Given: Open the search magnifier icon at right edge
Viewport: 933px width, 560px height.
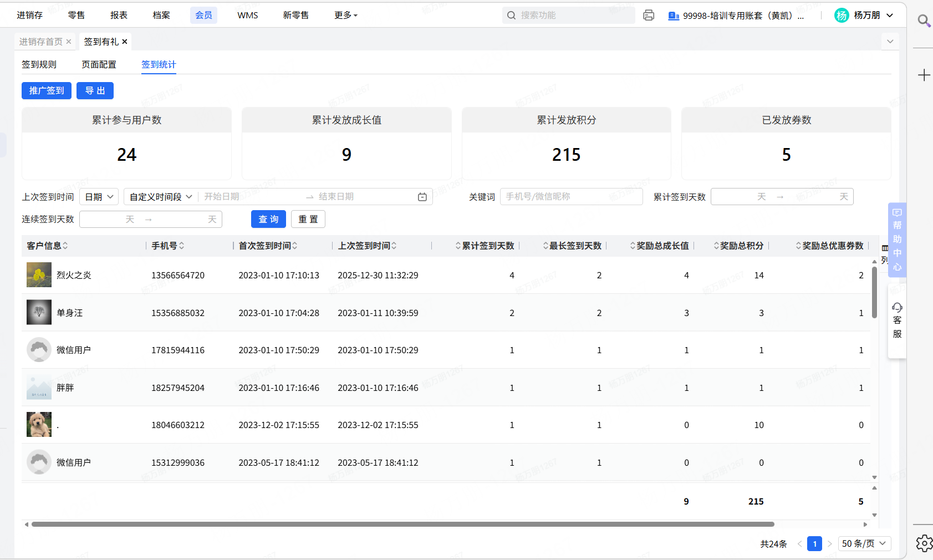Looking at the screenshot, I should tap(923, 21).
